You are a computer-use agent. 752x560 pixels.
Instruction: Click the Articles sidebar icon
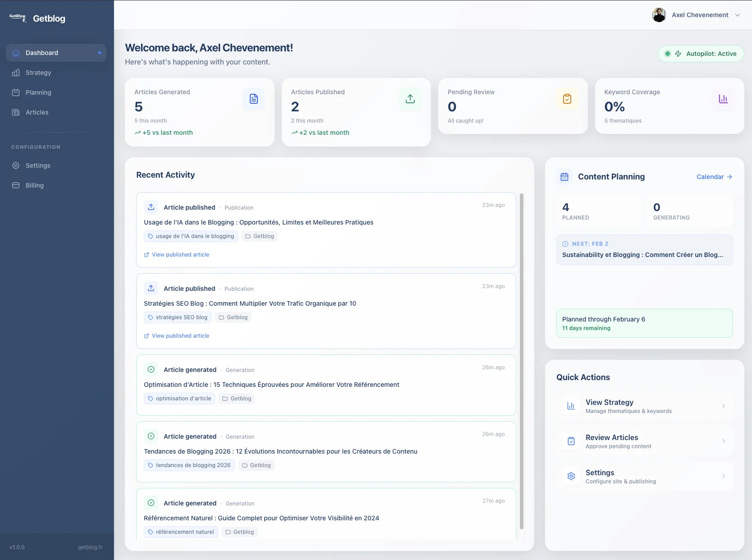click(x=15, y=112)
